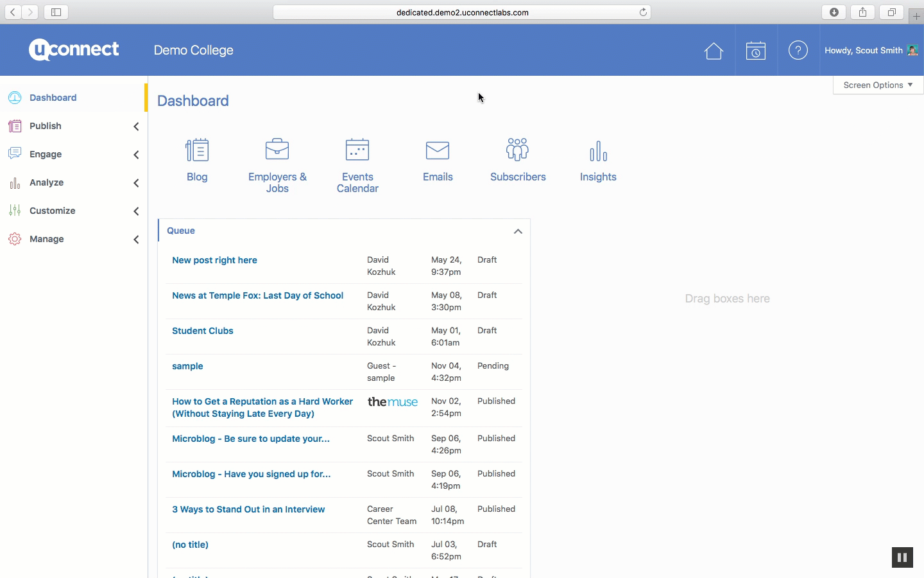Collapse the Queue panel
This screenshot has width=924, height=578.
pos(518,231)
